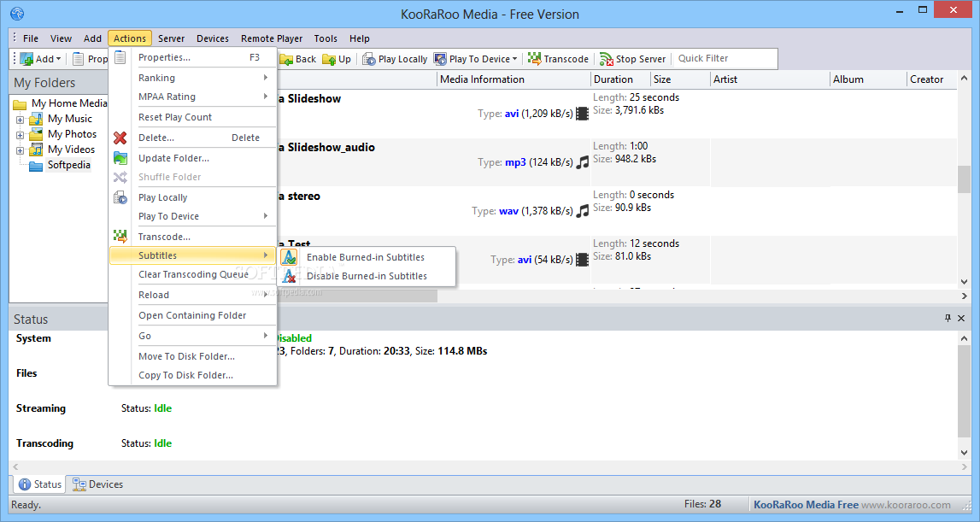Click the music note icon for wav item

click(x=583, y=211)
